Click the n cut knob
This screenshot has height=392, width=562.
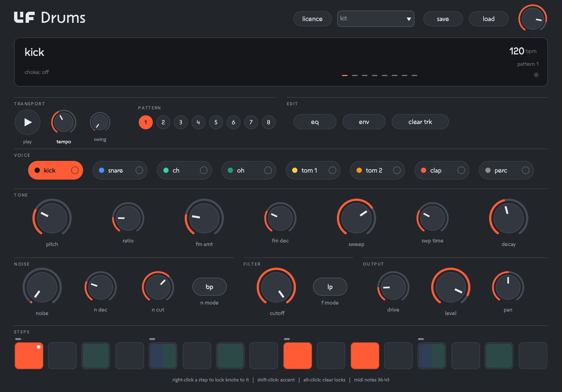pyautogui.click(x=158, y=287)
